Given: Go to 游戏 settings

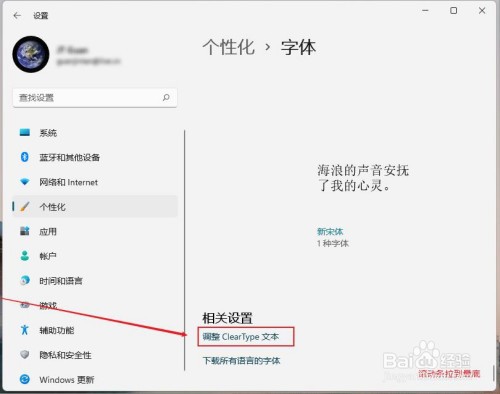Looking at the screenshot, I should pyautogui.click(x=95, y=305).
